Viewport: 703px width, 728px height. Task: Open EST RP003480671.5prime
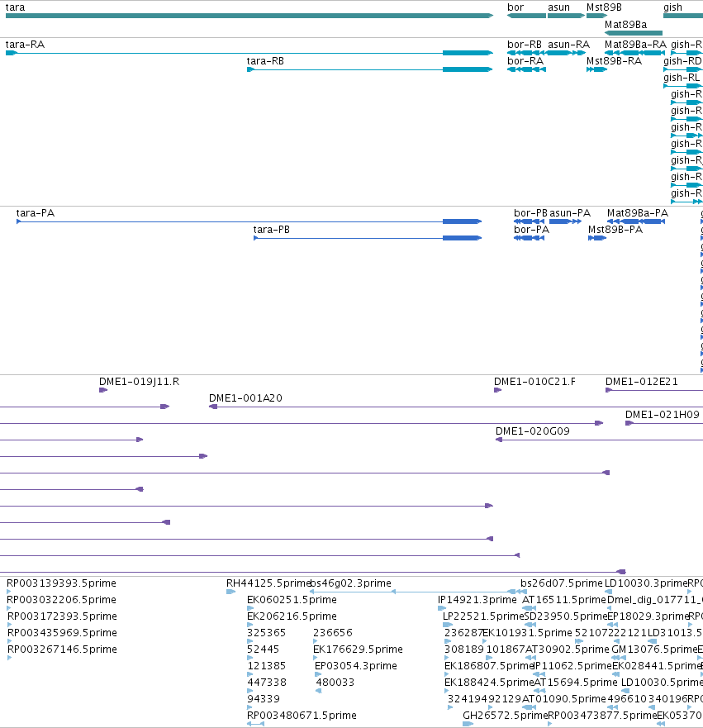(x=256, y=724)
